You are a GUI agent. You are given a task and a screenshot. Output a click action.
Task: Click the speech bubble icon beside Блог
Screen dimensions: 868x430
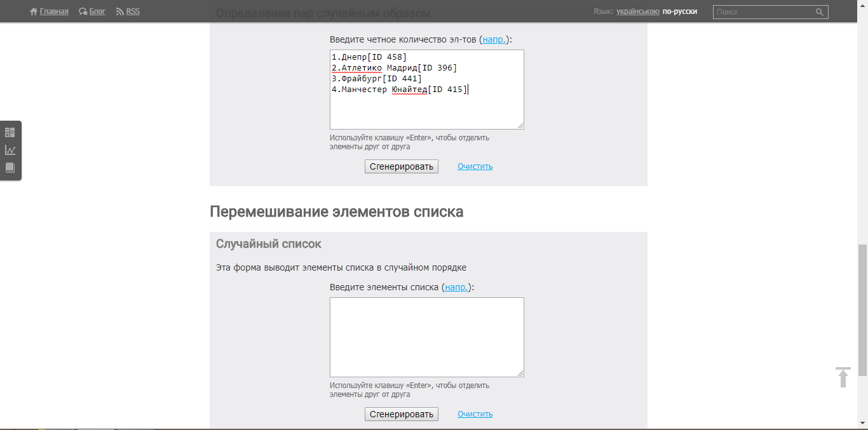tap(83, 11)
